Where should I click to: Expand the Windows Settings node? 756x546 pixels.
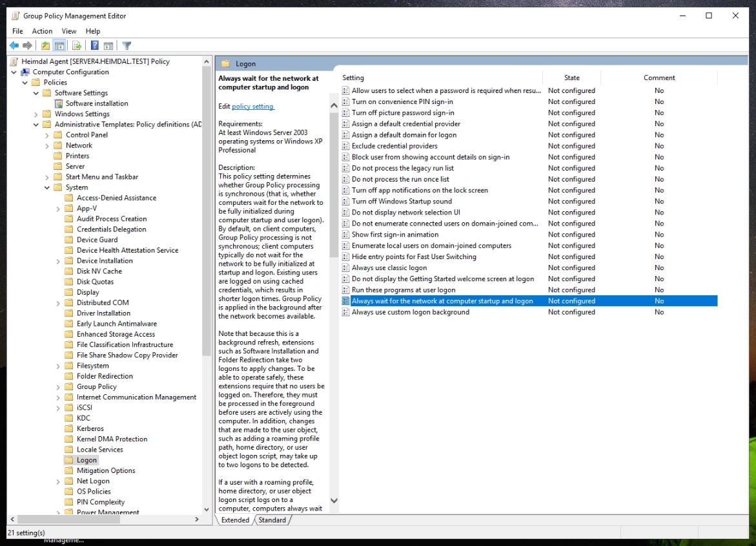click(36, 114)
